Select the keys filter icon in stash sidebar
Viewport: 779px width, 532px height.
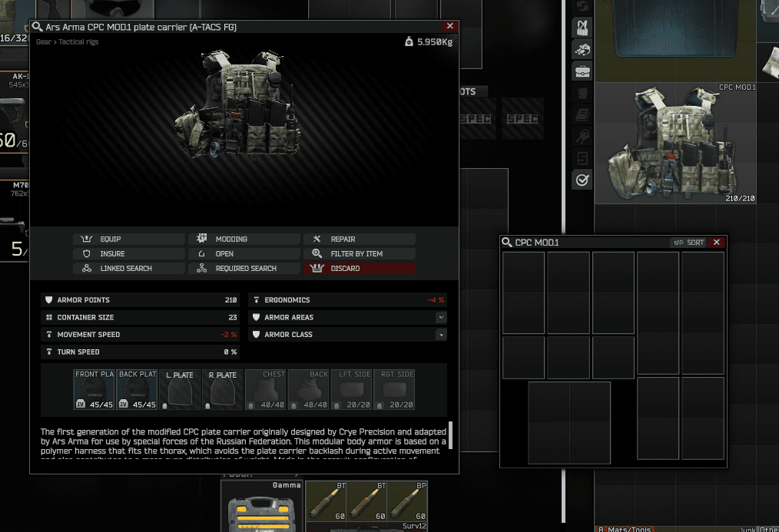point(582,137)
